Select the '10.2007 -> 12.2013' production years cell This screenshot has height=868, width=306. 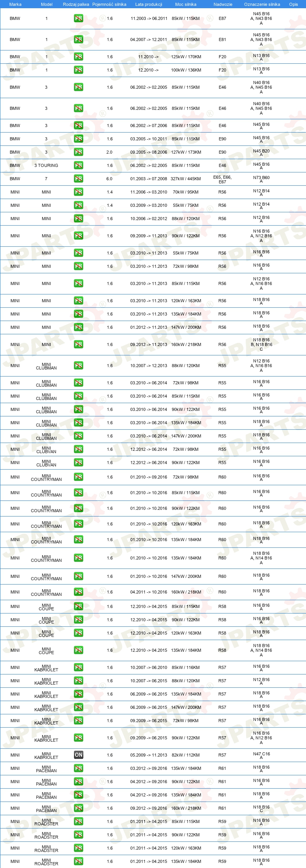(149, 366)
